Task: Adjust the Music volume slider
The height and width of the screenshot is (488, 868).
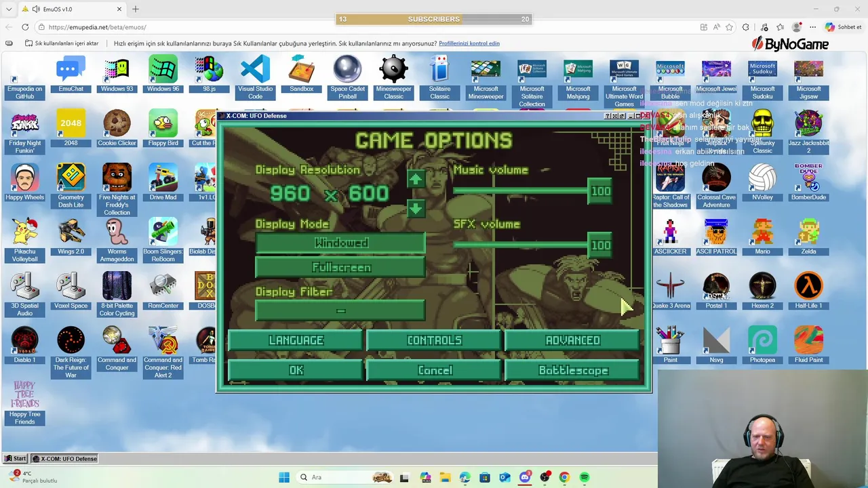Action: (x=533, y=191)
